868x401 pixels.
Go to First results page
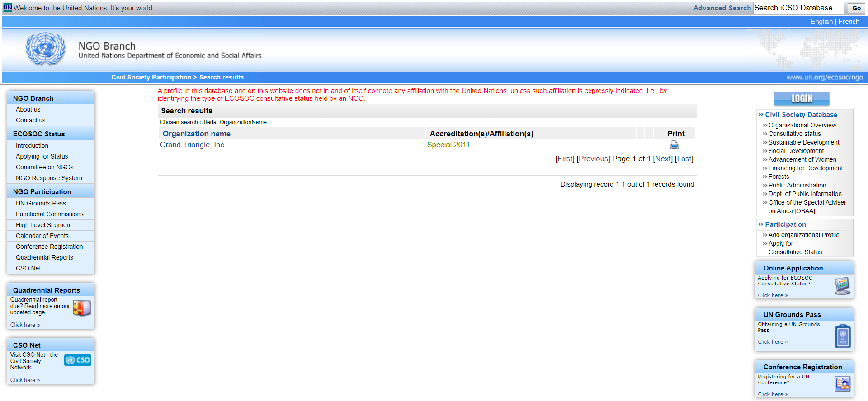565,159
